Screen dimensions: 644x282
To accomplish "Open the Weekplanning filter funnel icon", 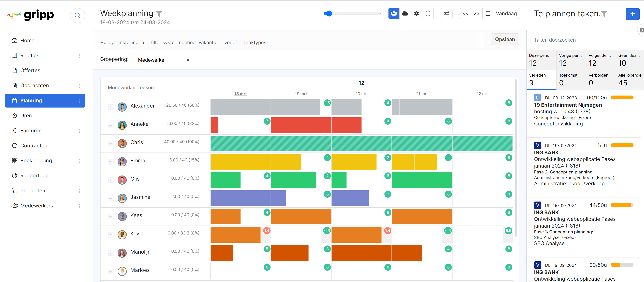I will point(159,14).
